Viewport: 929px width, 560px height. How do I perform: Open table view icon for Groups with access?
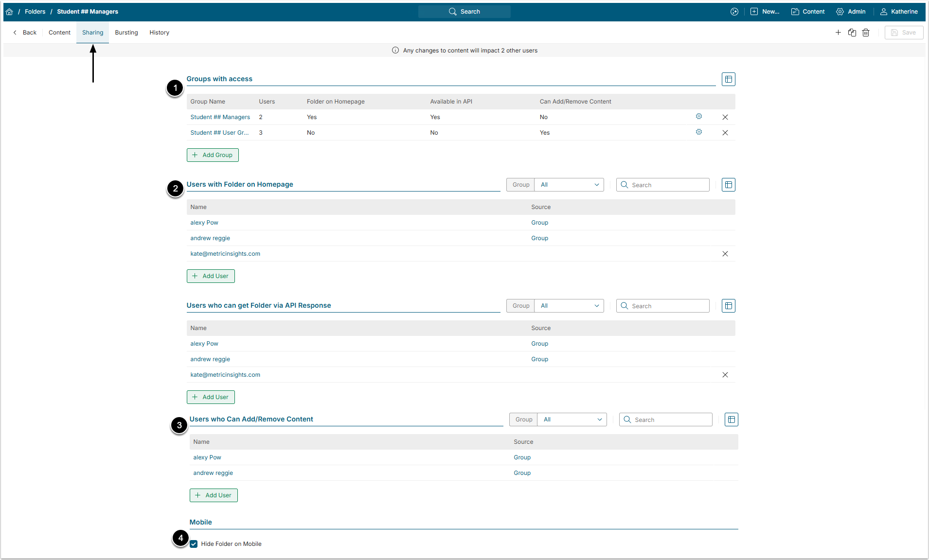coord(728,79)
